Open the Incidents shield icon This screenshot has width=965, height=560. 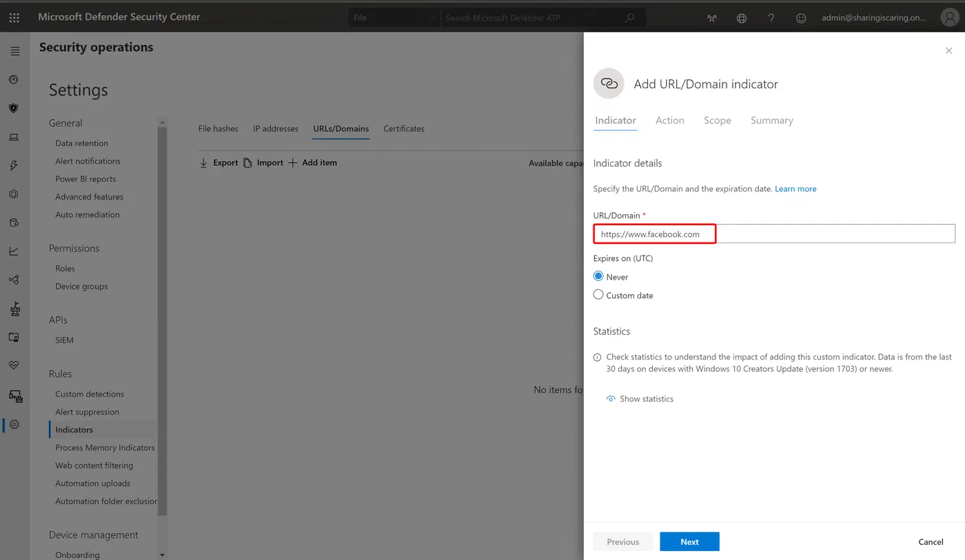tap(13, 108)
